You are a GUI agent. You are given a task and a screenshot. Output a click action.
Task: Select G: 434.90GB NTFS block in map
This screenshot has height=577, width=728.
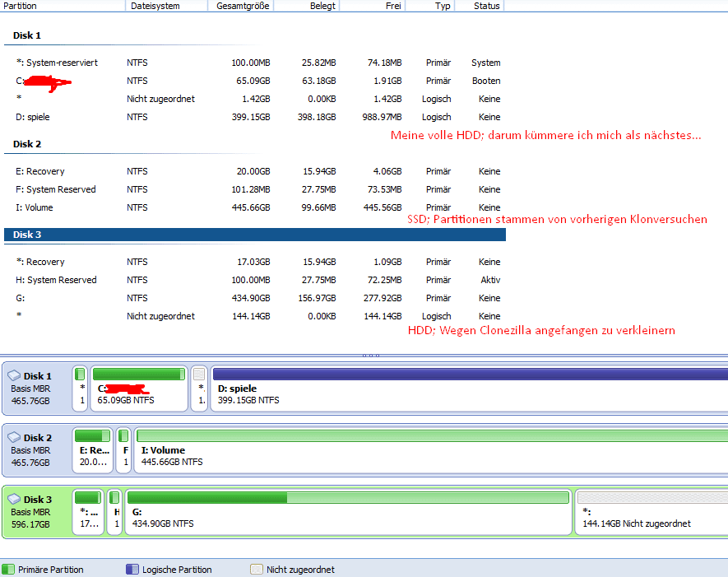(x=349, y=512)
